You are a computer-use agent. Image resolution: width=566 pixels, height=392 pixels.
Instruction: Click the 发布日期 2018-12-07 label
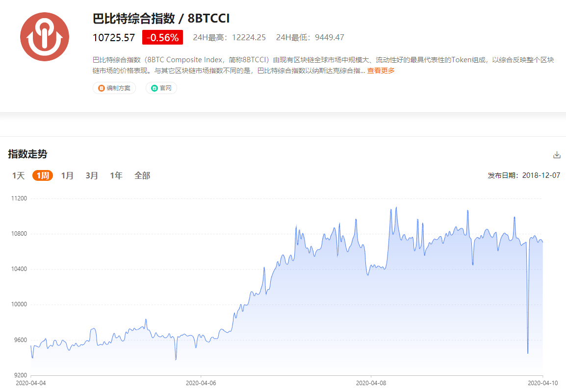524,175
